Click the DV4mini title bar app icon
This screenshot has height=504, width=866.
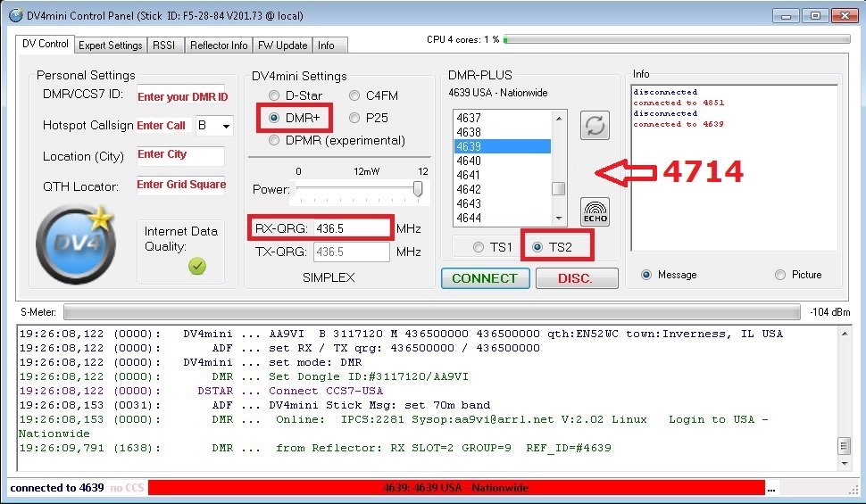(16, 15)
